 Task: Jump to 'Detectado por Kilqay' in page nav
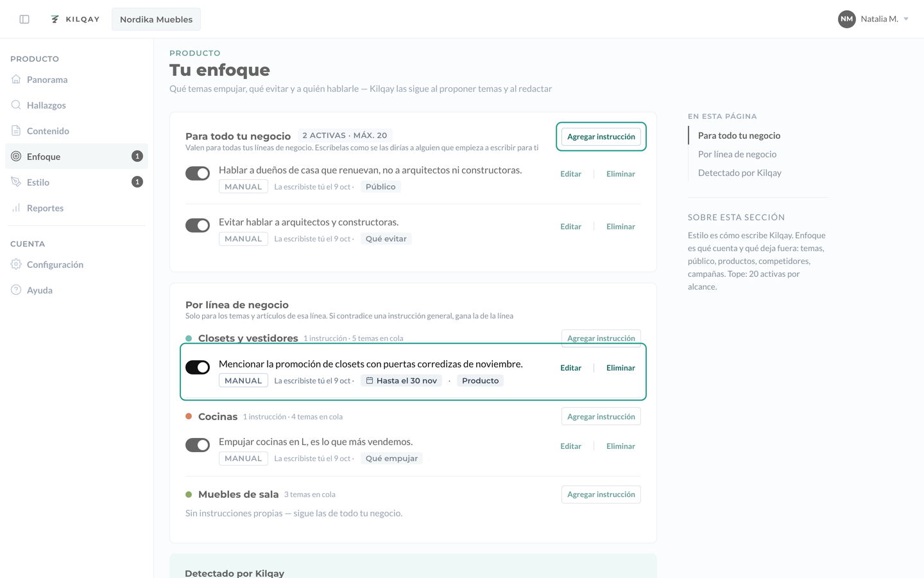[x=740, y=173]
